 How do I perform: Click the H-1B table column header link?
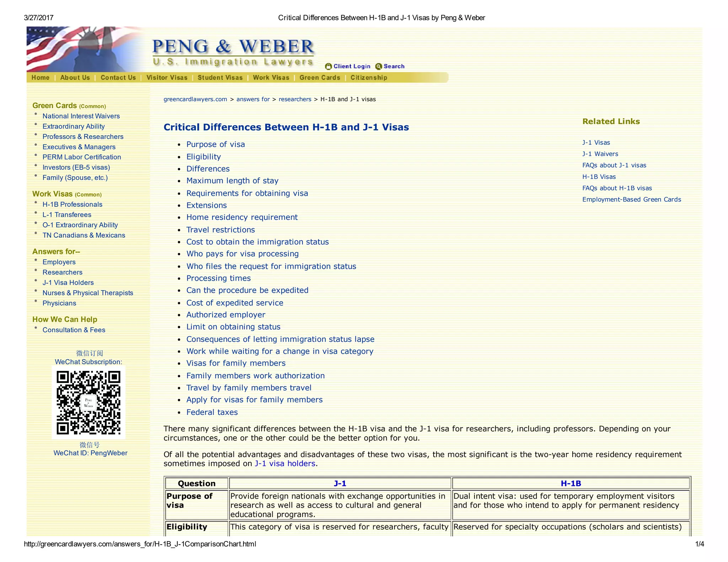[571, 483]
